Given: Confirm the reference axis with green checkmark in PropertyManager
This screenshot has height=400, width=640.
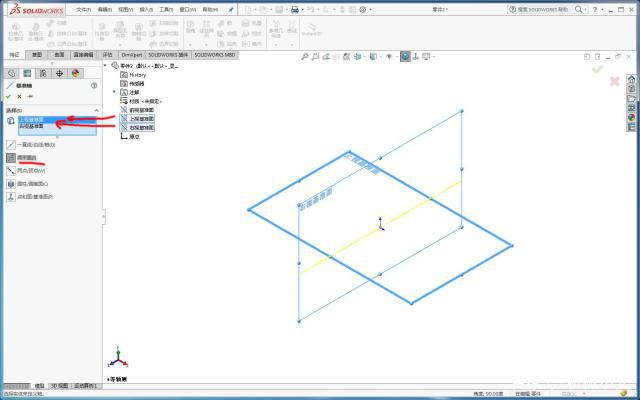Looking at the screenshot, I should (8, 97).
